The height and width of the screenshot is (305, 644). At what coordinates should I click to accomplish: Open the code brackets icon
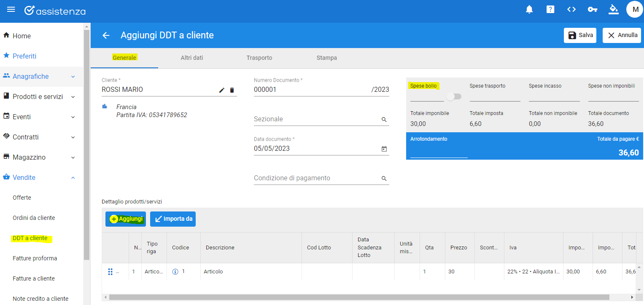pyautogui.click(x=571, y=9)
